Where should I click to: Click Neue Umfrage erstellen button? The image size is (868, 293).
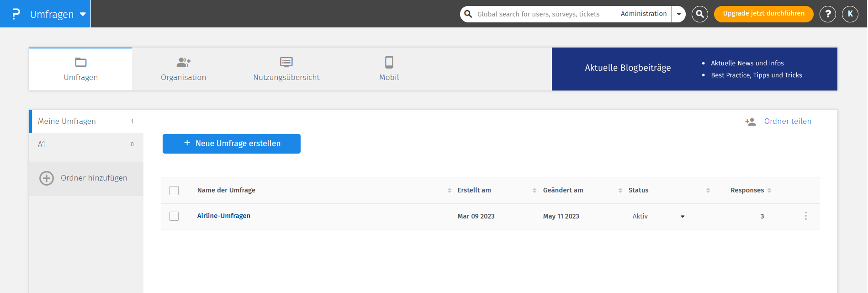click(232, 144)
